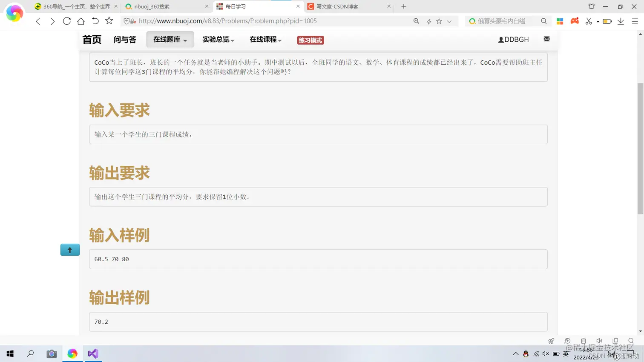644x362 pixels.
Task: Click the trash icon in browser status bar
Action: click(584, 341)
